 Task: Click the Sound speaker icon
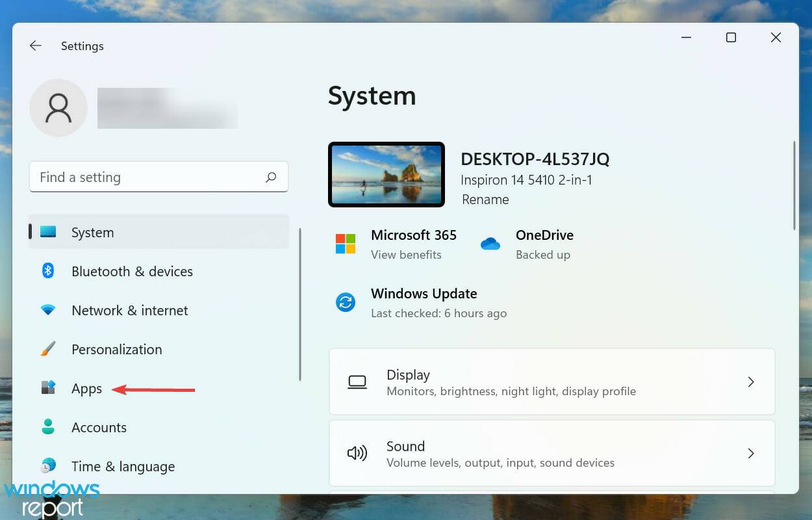point(356,453)
